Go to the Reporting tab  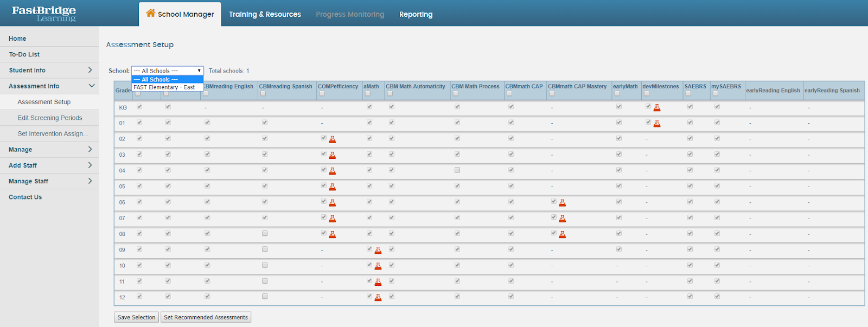click(416, 14)
